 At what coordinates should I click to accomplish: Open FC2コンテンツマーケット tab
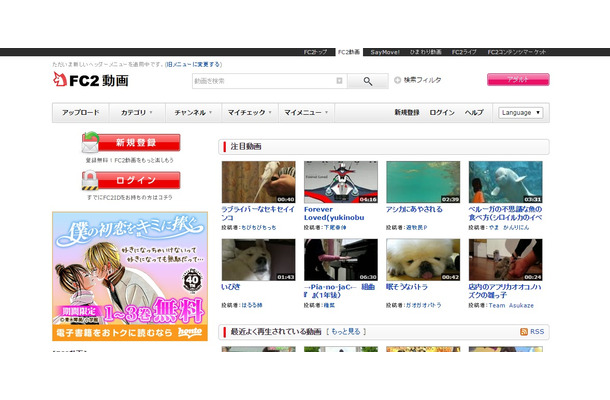517,52
